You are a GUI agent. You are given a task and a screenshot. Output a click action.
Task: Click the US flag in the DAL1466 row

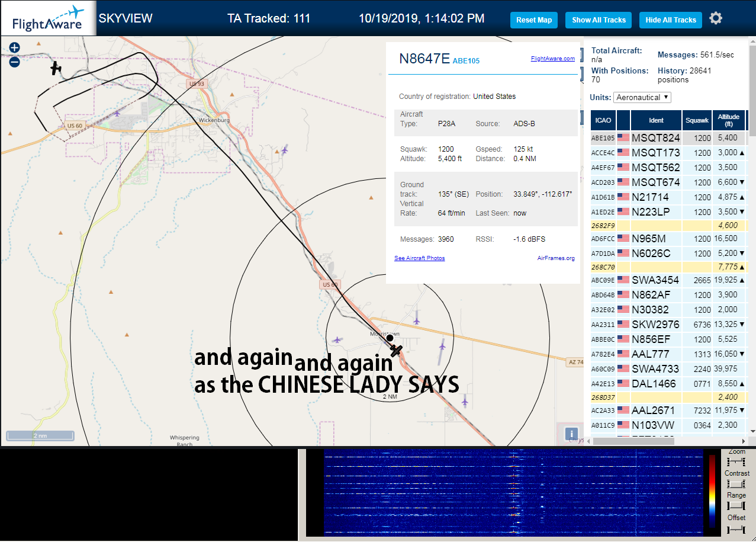[x=623, y=383]
